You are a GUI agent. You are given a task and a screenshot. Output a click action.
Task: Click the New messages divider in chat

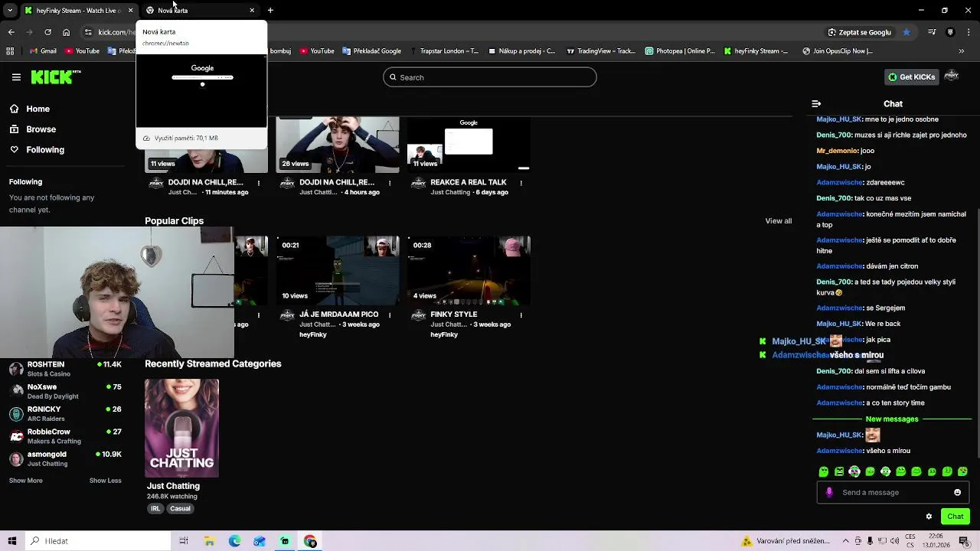(891, 419)
